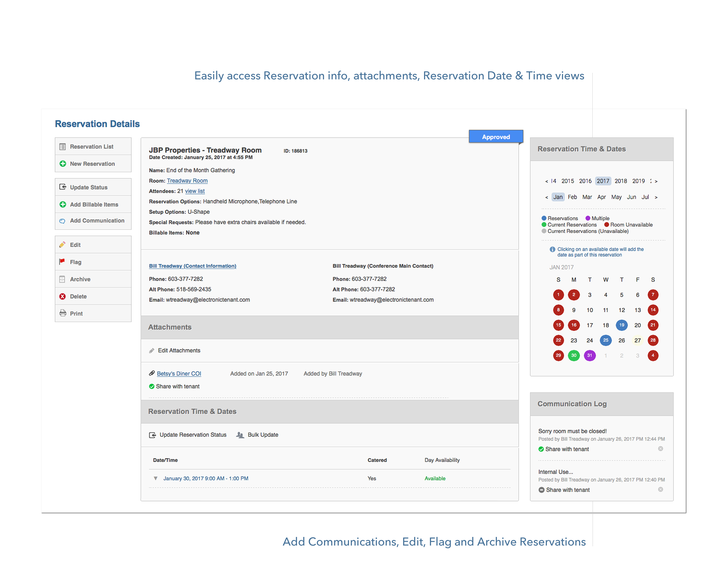728x564 pixels.
Task: Click the Catered column header
Action: click(x=377, y=460)
